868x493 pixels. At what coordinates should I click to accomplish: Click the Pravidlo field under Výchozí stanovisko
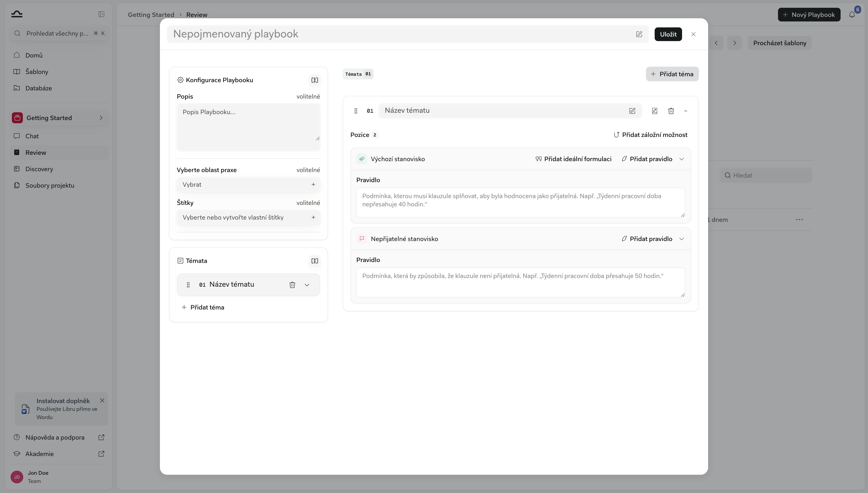[x=520, y=202]
